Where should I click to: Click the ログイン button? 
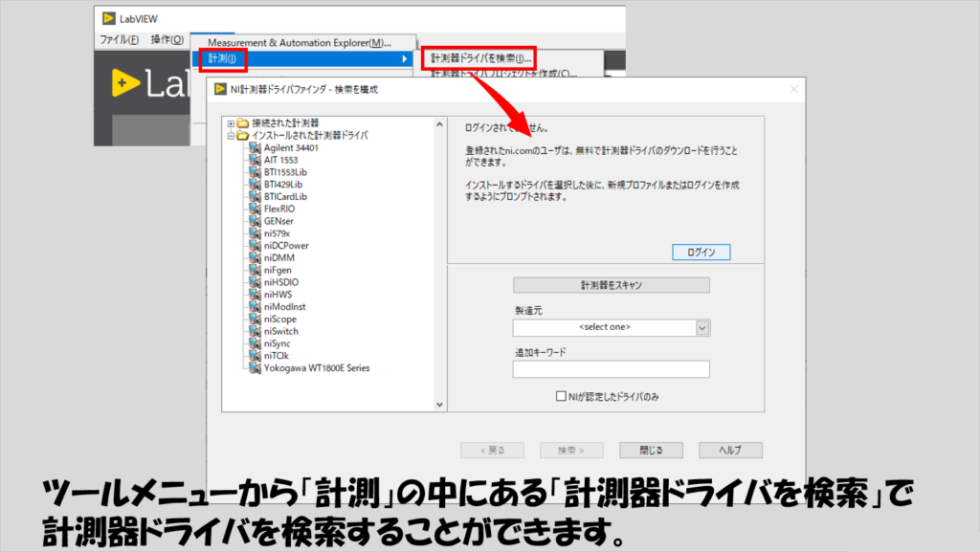coord(701,253)
